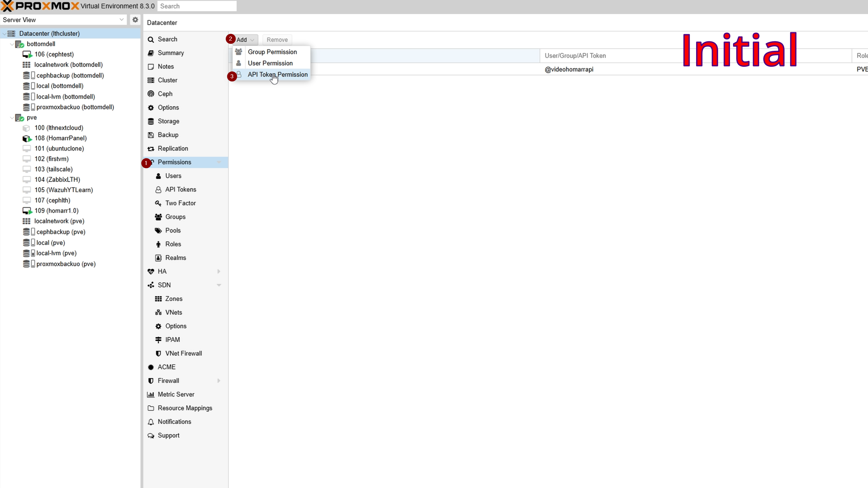Click the VNet Firewall shield icon

pos(158,353)
